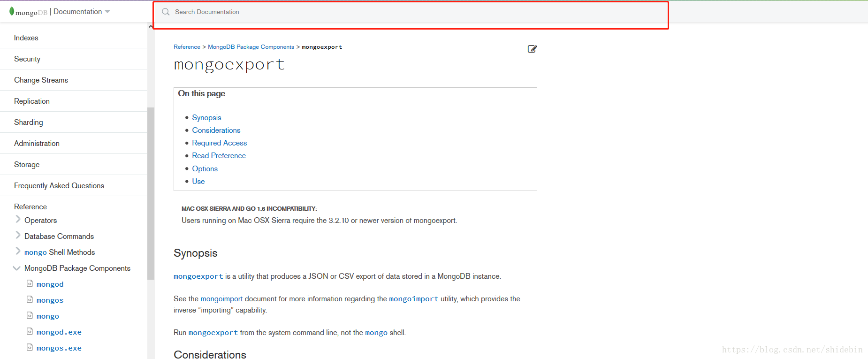Open mongo Shell Methods item

point(60,252)
